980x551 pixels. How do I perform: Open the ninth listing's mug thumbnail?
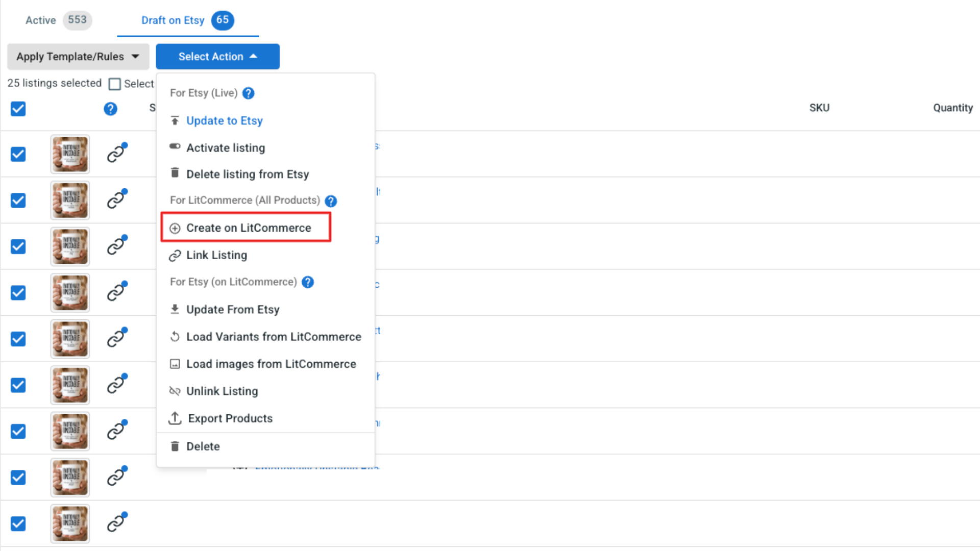pos(70,523)
